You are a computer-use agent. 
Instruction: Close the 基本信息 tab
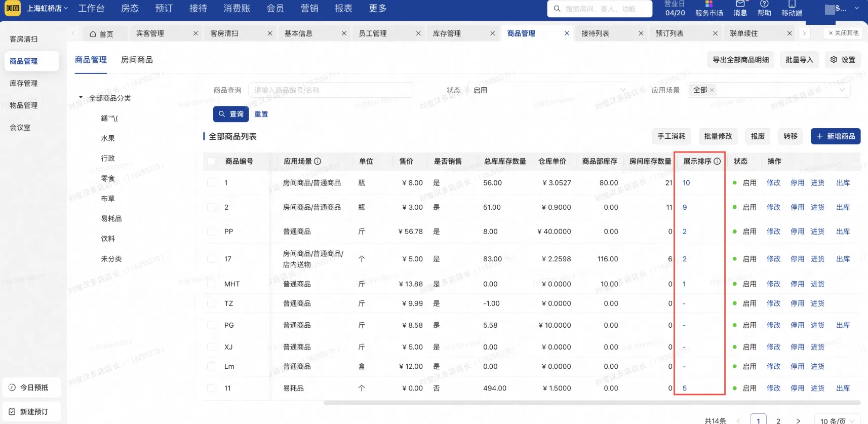[x=344, y=33]
